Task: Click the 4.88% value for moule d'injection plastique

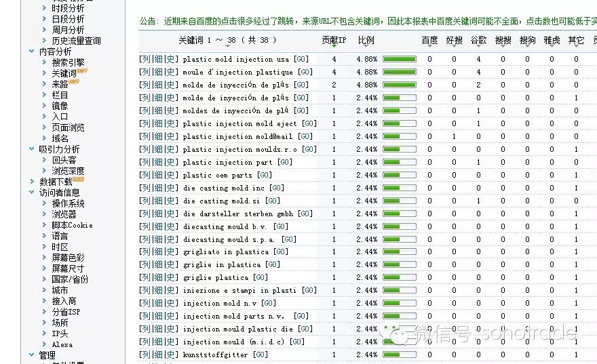Action: (366, 72)
